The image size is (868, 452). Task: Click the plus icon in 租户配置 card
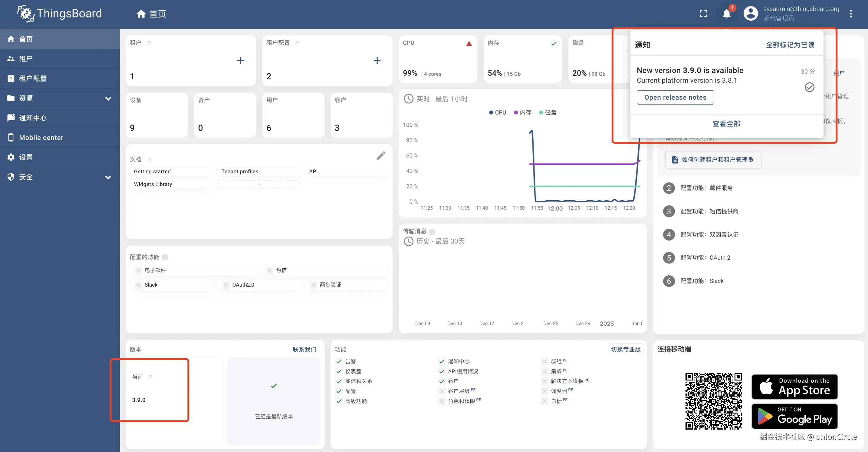click(377, 61)
